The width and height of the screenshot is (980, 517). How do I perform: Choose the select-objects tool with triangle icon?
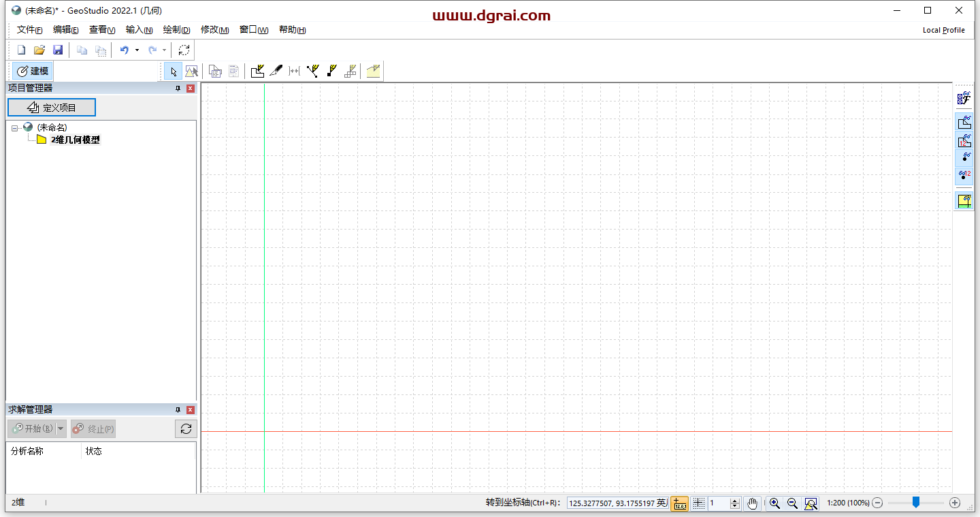pyautogui.click(x=191, y=71)
